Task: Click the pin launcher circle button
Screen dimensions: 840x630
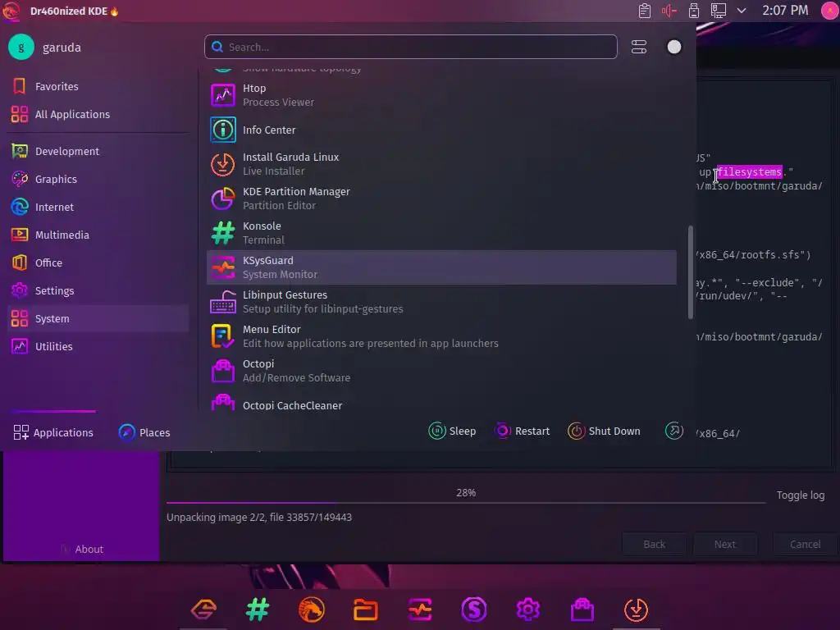Action: pyautogui.click(x=674, y=47)
